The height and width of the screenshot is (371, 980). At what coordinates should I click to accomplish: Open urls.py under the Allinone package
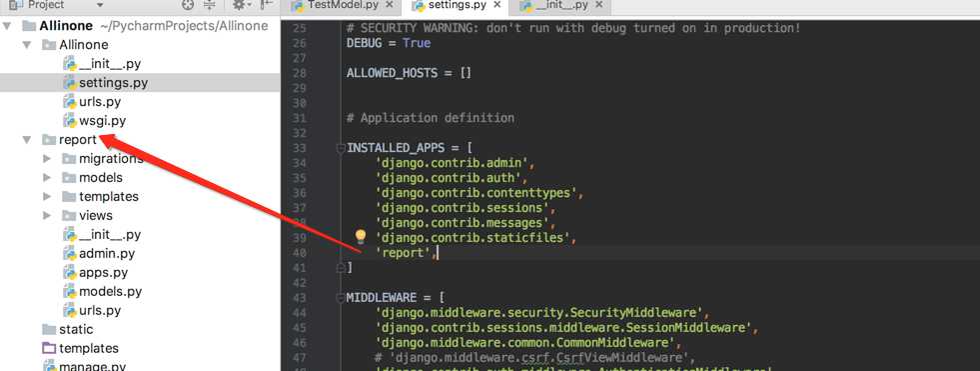point(100,101)
